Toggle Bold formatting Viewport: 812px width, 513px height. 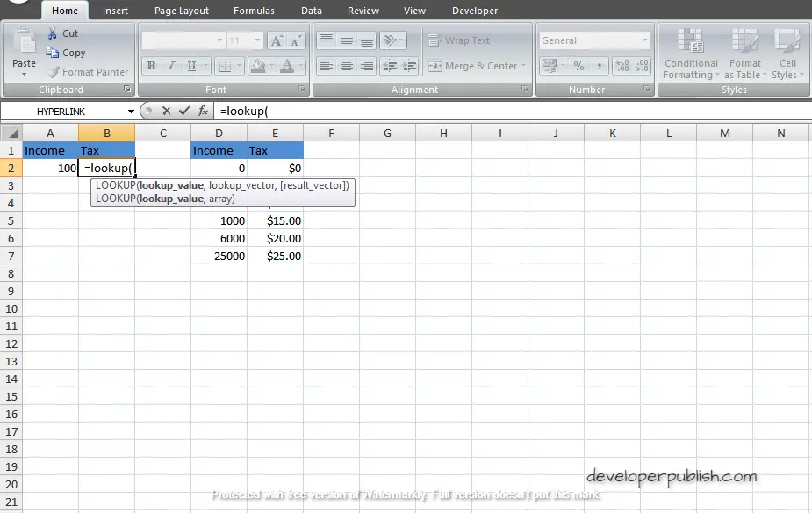[151, 66]
